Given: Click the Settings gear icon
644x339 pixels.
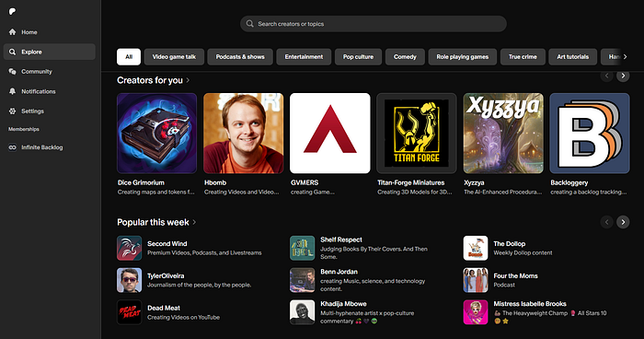Looking at the screenshot, I should point(12,111).
